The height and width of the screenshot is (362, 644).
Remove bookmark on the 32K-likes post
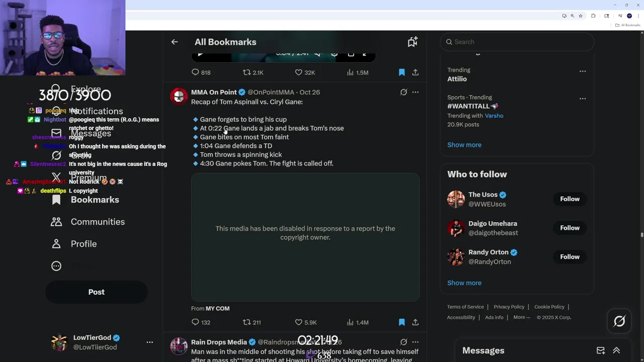point(401,72)
